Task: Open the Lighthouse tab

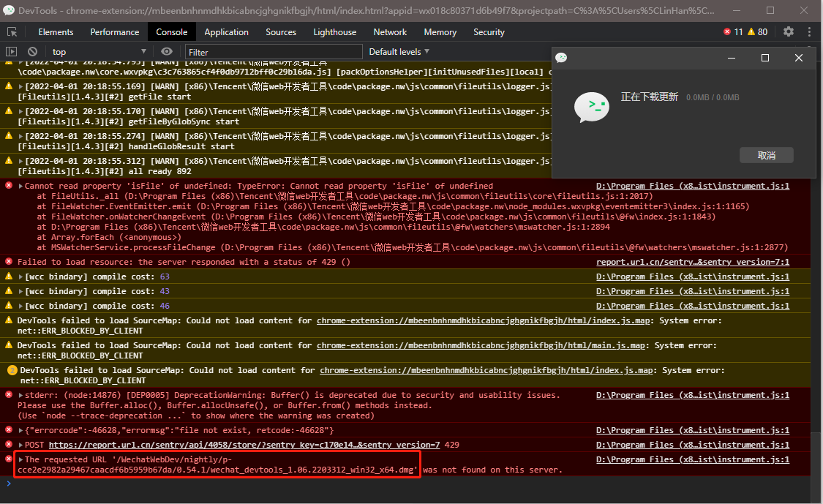Action: coord(335,32)
